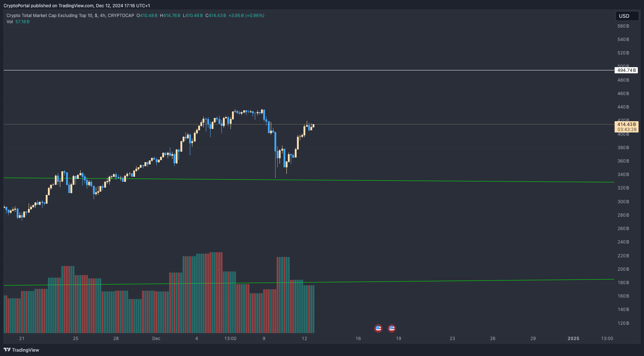Click the 160B price axis label
This screenshot has width=644, height=356.
click(x=623, y=296)
